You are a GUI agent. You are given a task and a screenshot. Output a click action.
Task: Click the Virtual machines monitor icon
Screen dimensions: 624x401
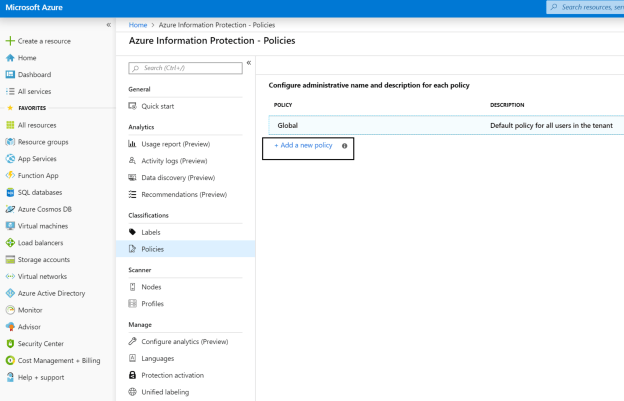pos(10,226)
